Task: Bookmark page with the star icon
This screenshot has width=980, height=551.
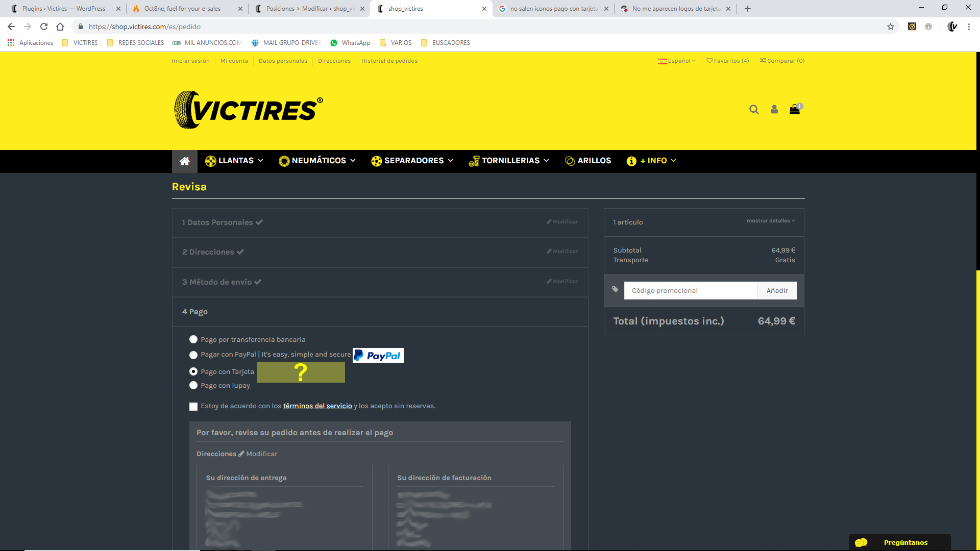Action: pyautogui.click(x=891, y=27)
